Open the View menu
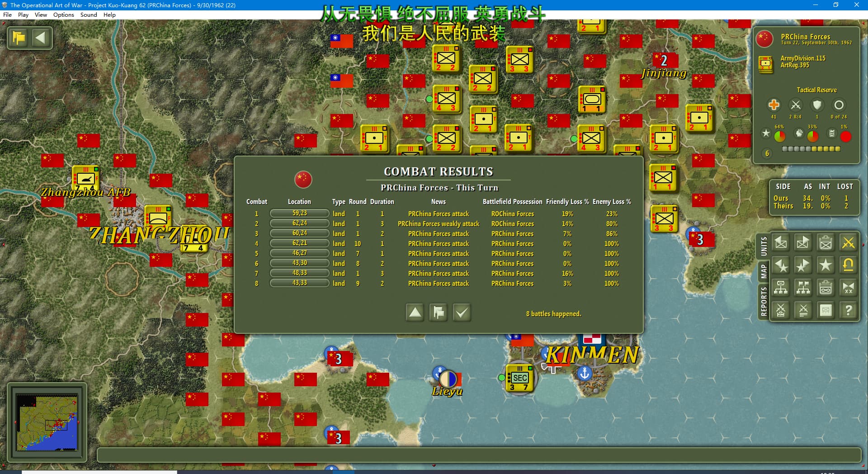 point(41,14)
